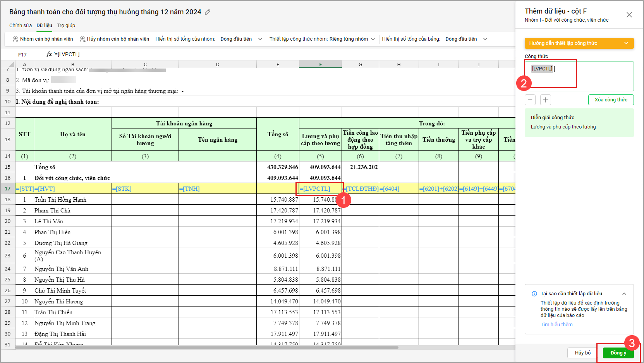This screenshot has width=644, height=363.
Task: Click the Lương và phụ cấp theo lương heading
Action: tap(320, 140)
